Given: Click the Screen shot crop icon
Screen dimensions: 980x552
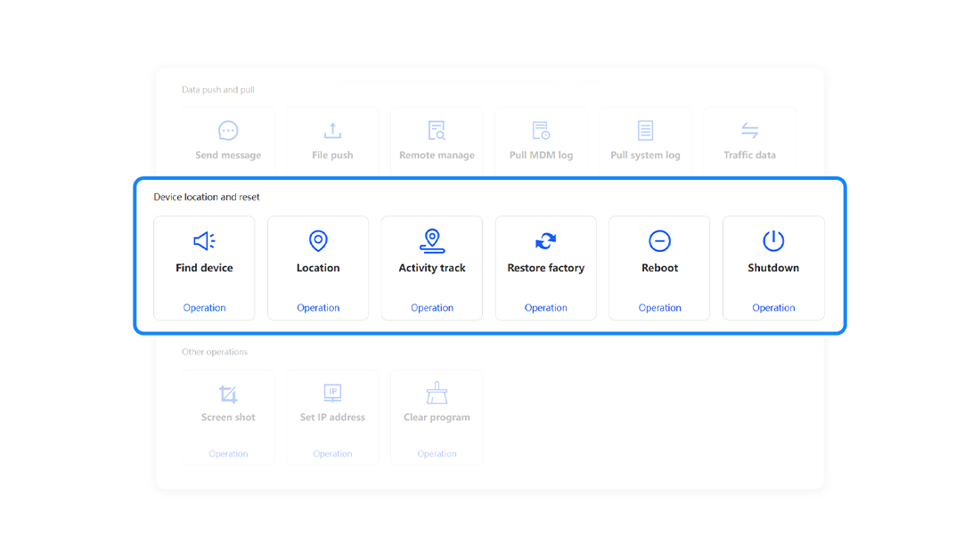Looking at the screenshot, I should 228,394.
